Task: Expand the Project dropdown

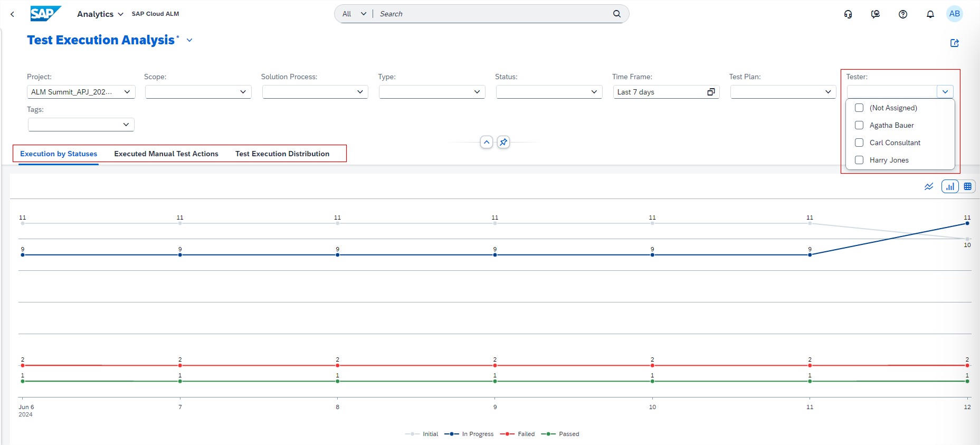Action: (127, 92)
